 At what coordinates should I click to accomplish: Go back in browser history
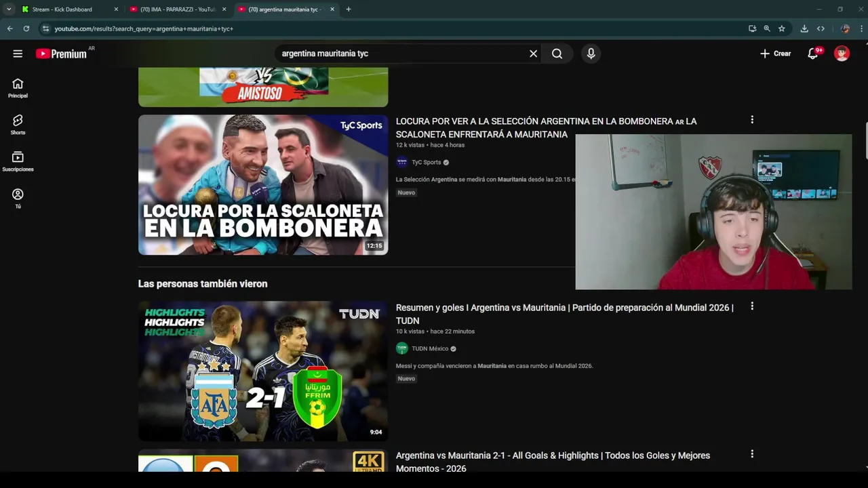click(9, 28)
